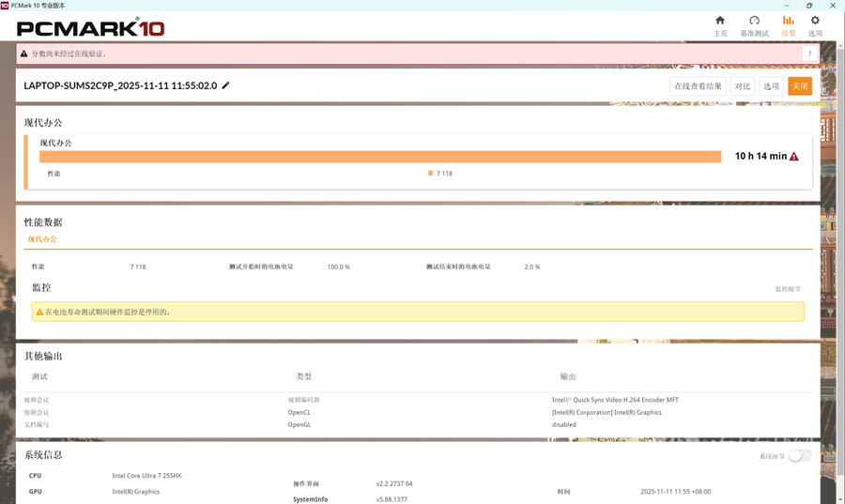Click the orange 现代办公 battery life bar
This screenshot has height=504, width=845.
(380, 157)
